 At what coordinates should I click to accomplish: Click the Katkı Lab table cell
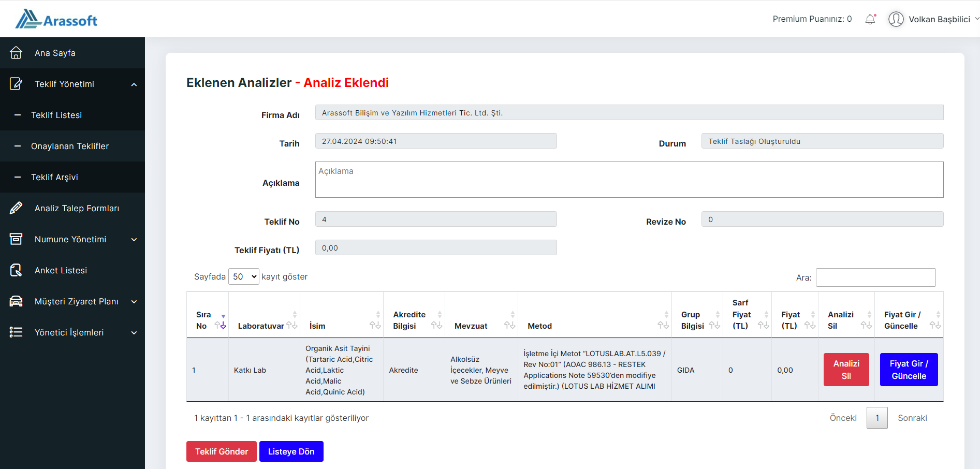pyautogui.click(x=264, y=370)
